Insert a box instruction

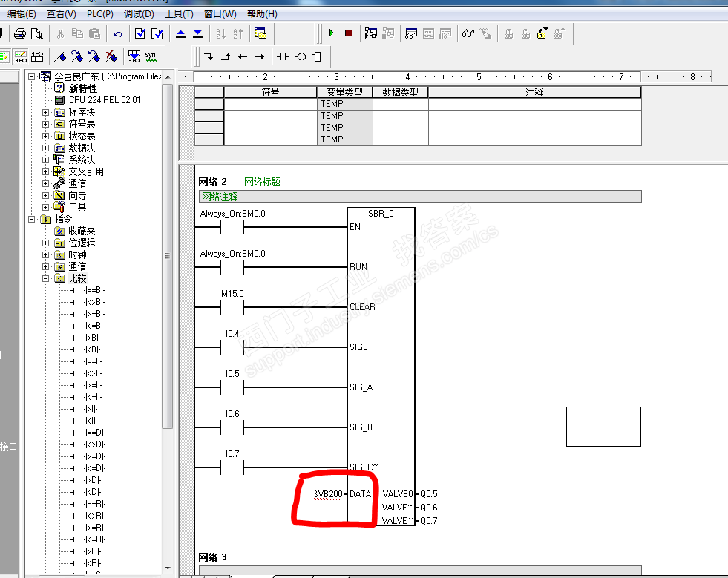317,56
